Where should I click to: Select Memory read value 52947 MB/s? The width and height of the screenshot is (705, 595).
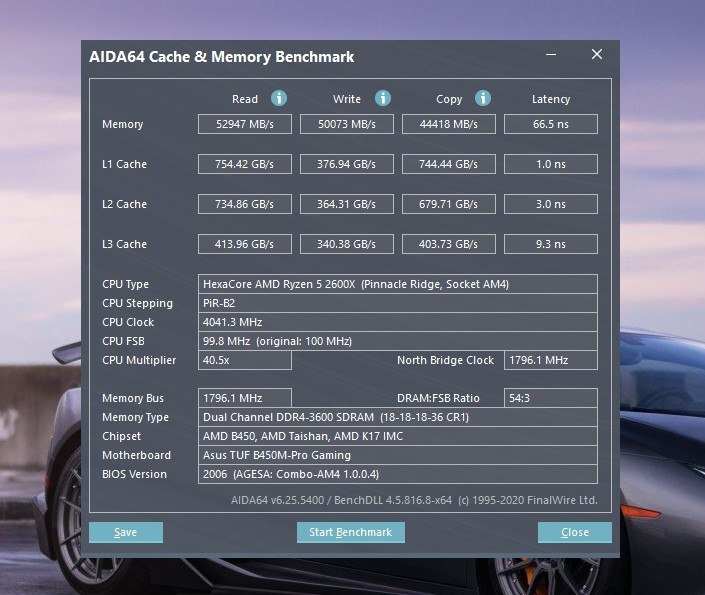[245, 124]
